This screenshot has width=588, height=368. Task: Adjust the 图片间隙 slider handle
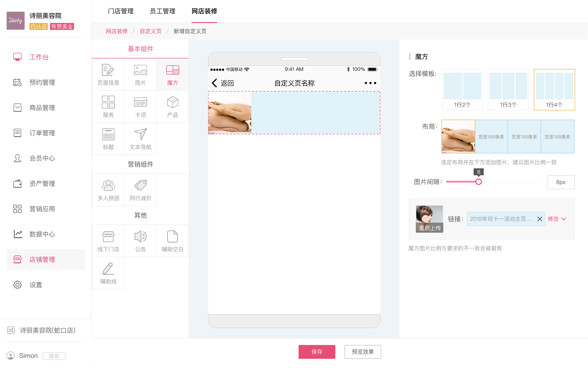coord(479,182)
